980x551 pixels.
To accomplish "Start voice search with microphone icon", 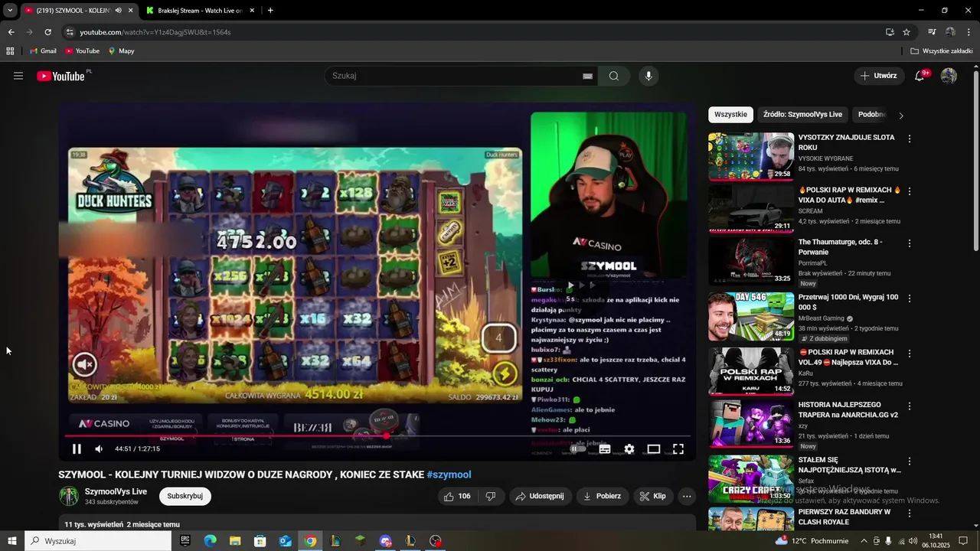I will click(x=648, y=76).
